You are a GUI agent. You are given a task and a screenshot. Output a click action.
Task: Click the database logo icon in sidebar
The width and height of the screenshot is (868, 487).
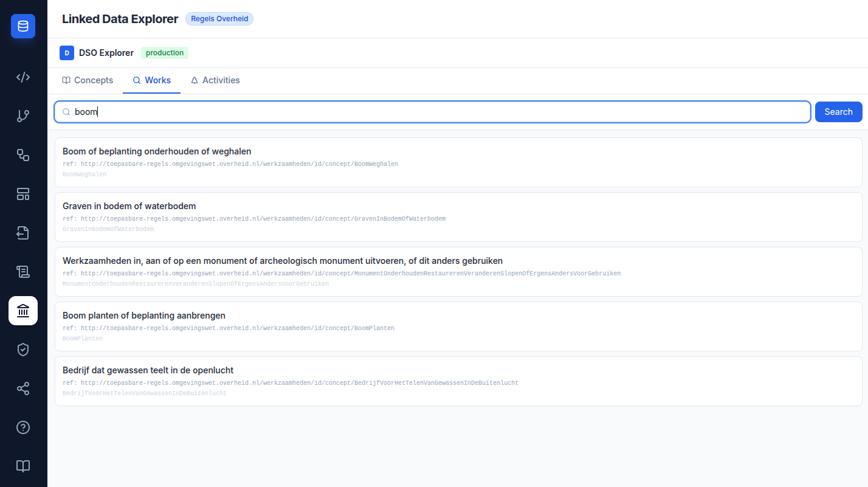(23, 26)
